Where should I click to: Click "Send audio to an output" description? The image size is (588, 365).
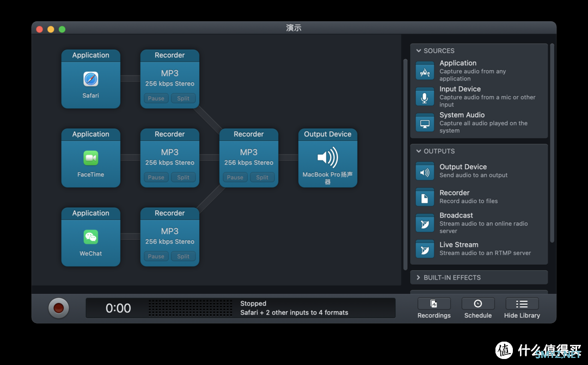tap(473, 175)
